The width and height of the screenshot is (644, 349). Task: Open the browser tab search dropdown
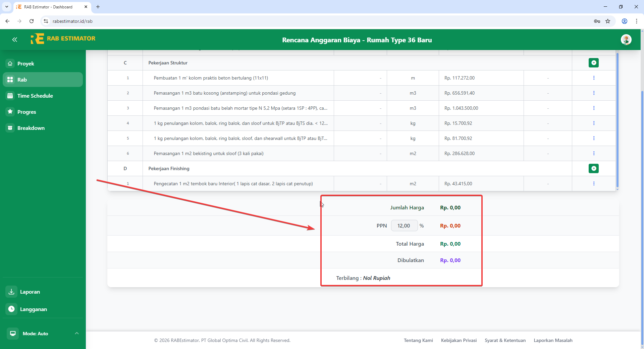coord(7,7)
